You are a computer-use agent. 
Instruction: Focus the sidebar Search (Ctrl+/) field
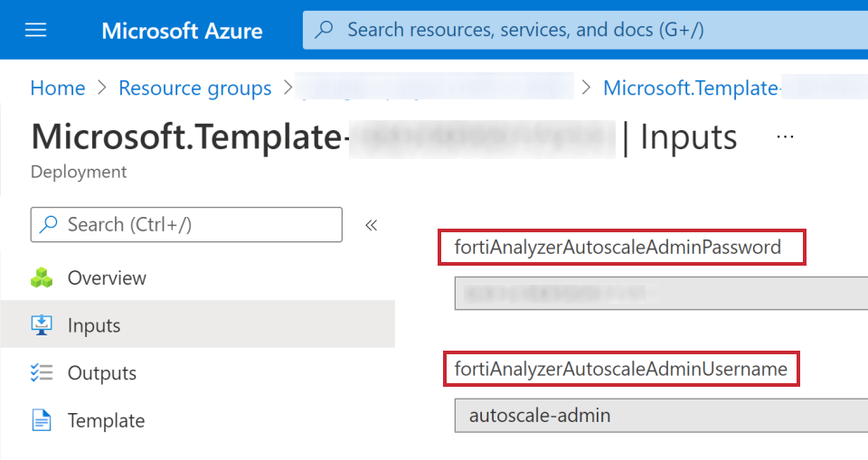click(186, 225)
